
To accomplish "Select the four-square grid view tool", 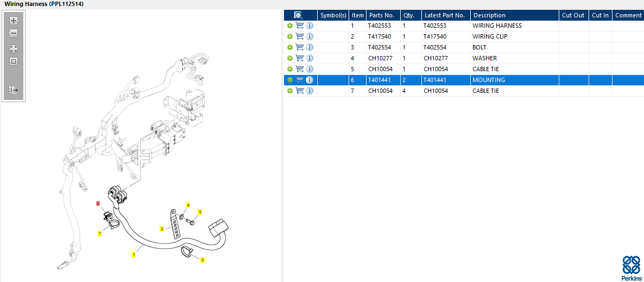I will click(x=14, y=49).
